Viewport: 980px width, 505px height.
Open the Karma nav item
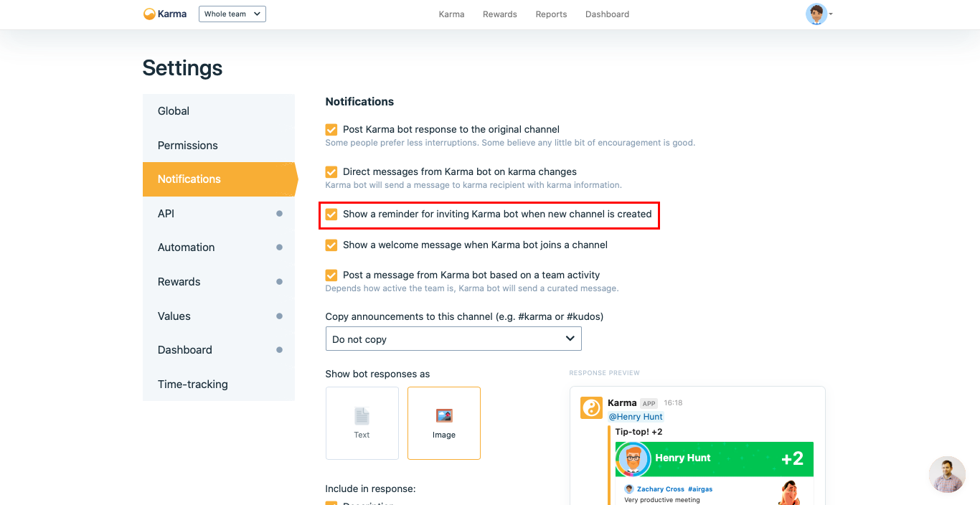[451, 14]
